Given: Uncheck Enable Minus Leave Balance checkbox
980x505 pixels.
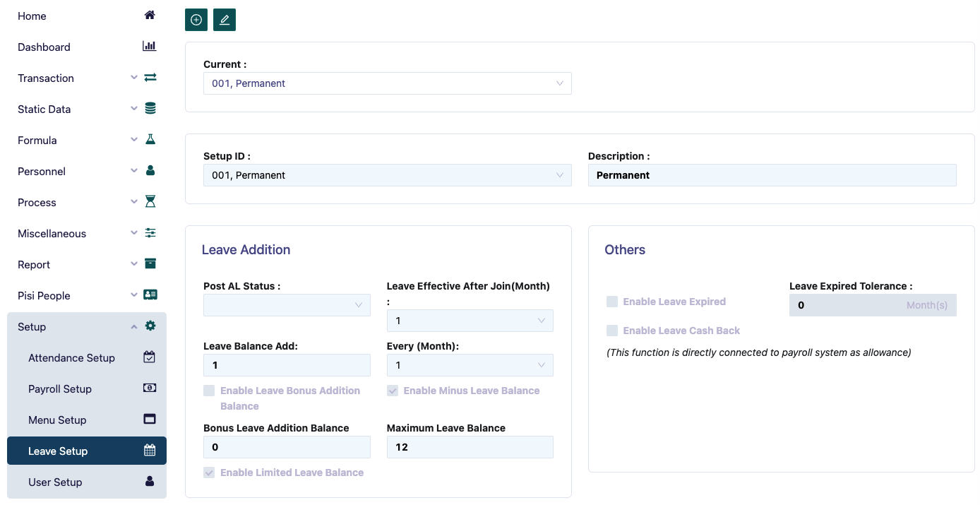Looking at the screenshot, I should pyautogui.click(x=393, y=391).
